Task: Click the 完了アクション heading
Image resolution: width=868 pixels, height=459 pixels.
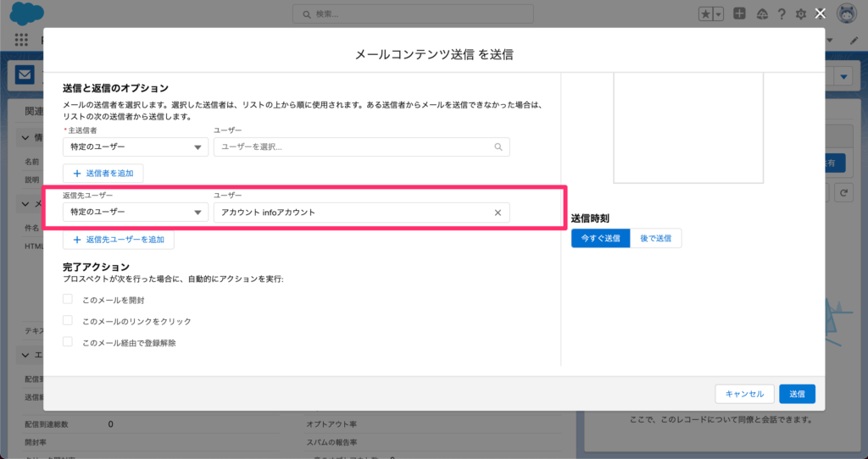Action: click(x=96, y=267)
